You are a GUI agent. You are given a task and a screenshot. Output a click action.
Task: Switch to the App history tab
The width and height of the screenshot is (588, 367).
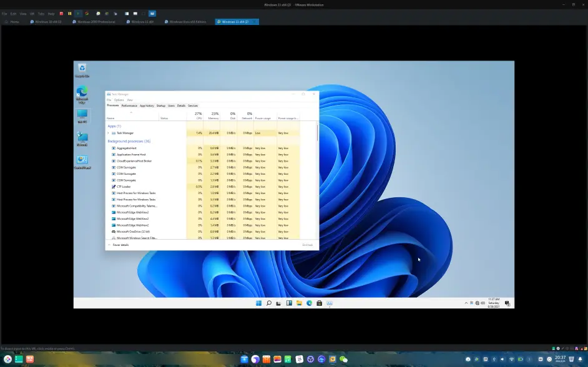[x=147, y=105]
